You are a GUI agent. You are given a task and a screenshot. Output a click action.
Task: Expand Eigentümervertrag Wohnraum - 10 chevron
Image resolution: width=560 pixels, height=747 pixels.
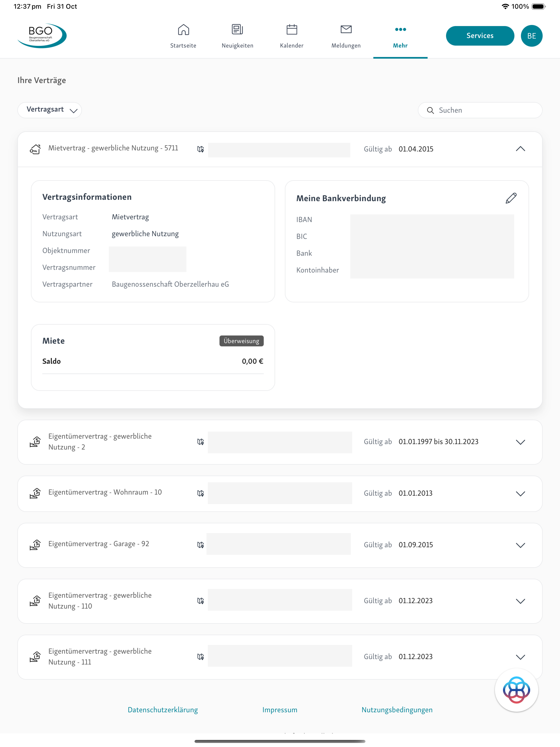tap(520, 494)
